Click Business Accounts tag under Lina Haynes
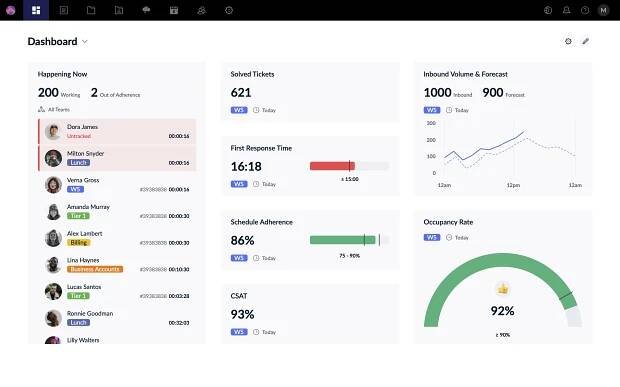Screen dimensions: 620x387 click(95, 269)
